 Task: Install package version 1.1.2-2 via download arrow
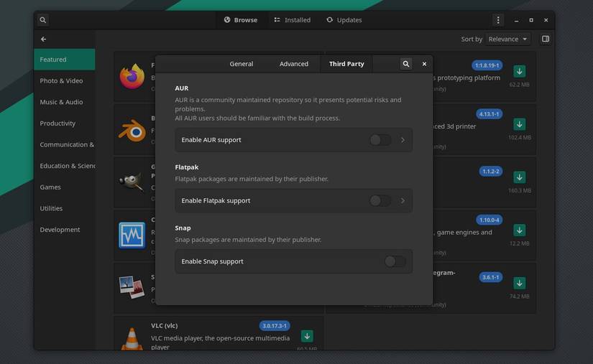519,177
